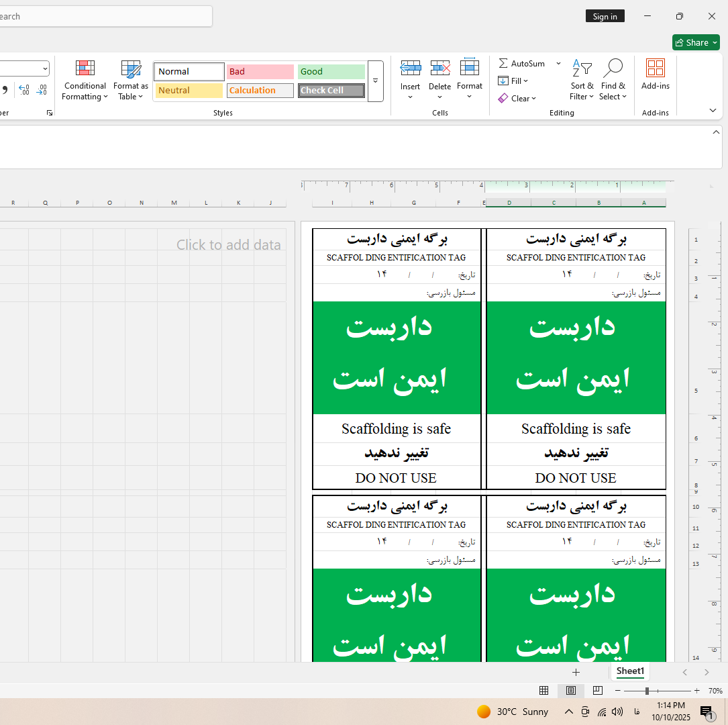
Task: Open Conditional Formatting menu
Action: pyautogui.click(x=85, y=80)
